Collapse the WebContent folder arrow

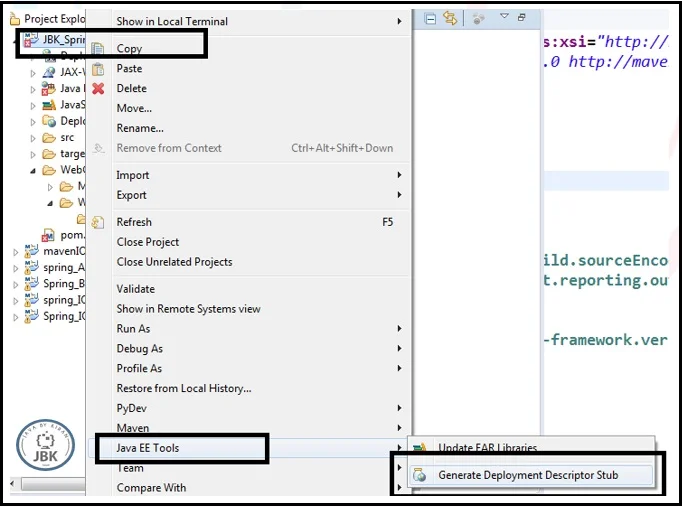[33, 171]
